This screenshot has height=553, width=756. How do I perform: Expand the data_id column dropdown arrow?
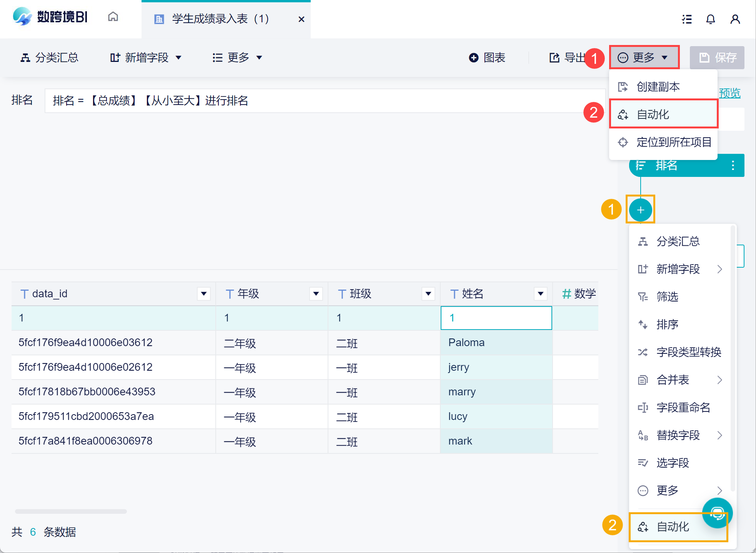click(x=204, y=294)
